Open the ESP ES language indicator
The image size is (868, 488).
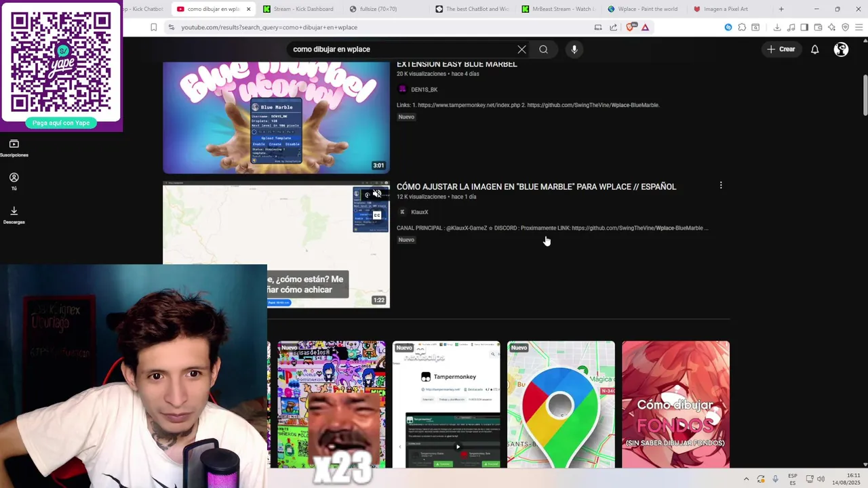click(x=793, y=479)
